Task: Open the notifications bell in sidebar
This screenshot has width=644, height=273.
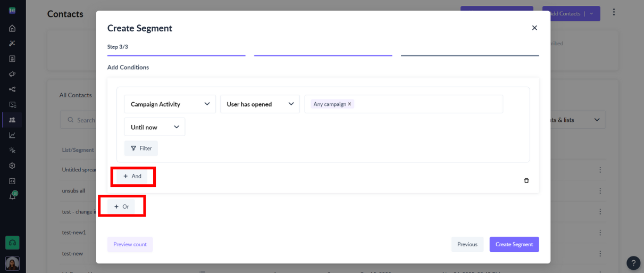Action: pyautogui.click(x=12, y=196)
